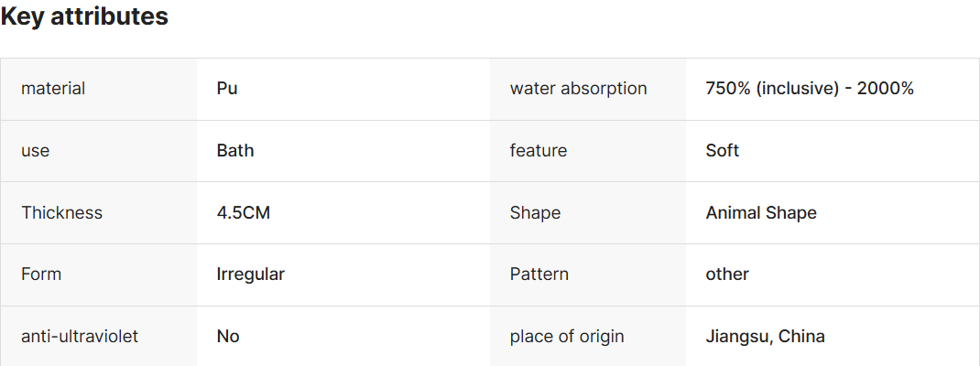Select the other pattern value
980x366 pixels.
727,274
